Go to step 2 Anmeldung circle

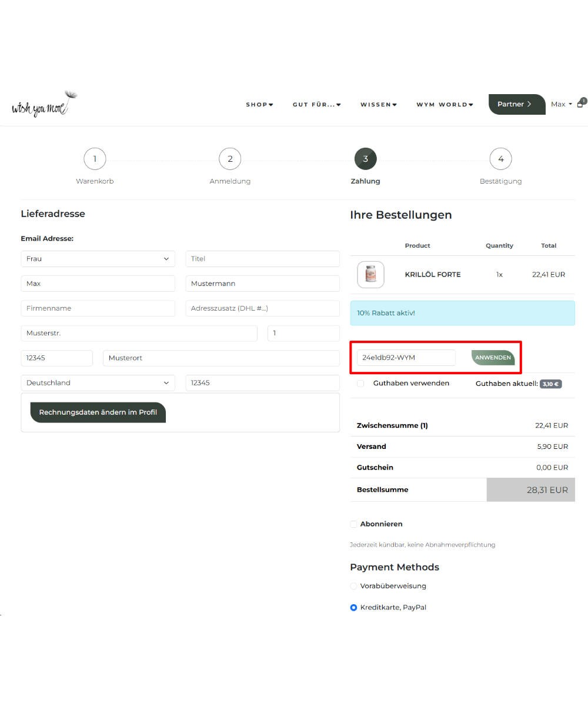coord(230,159)
